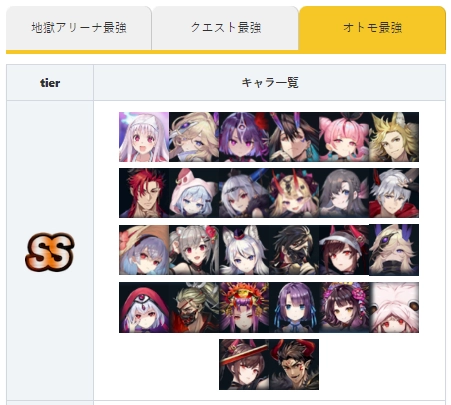Open the クエスト最強 tab
The width and height of the screenshot is (451, 405).
[225, 28]
